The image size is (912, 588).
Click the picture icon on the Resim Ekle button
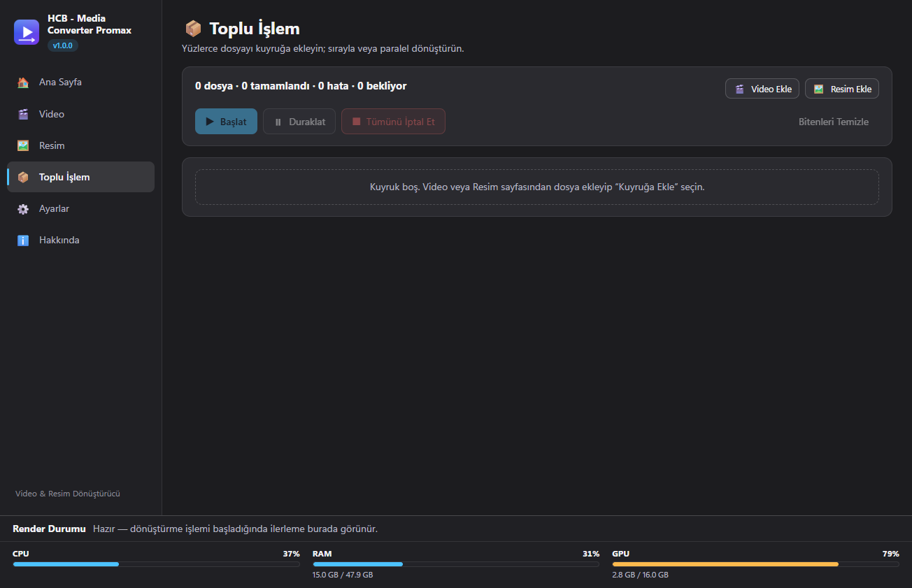coord(819,89)
